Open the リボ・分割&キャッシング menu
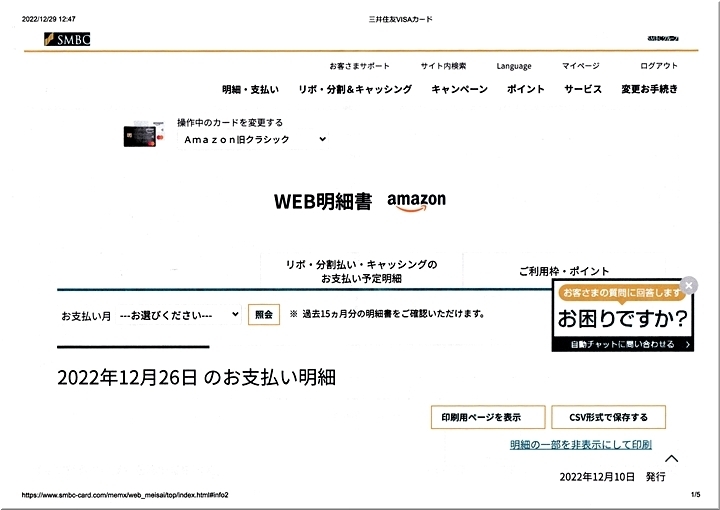This screenshot has height=510, width=720. (x=355, y=89)
